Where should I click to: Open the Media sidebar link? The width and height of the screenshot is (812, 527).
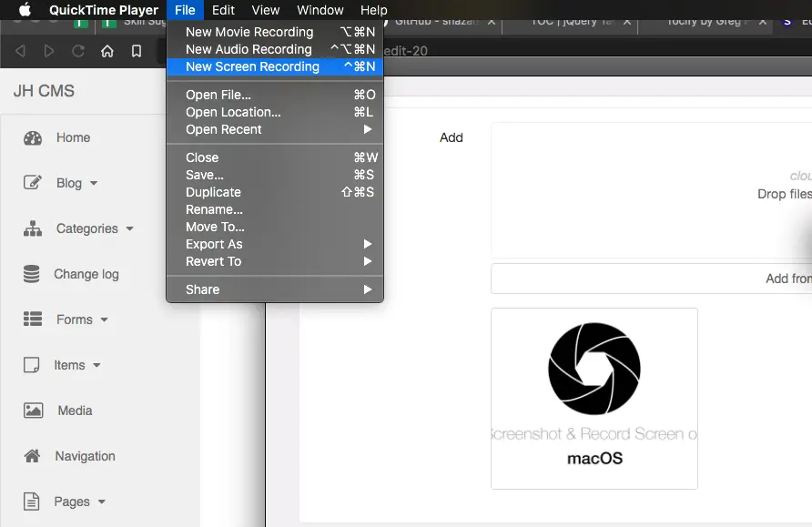75,410
